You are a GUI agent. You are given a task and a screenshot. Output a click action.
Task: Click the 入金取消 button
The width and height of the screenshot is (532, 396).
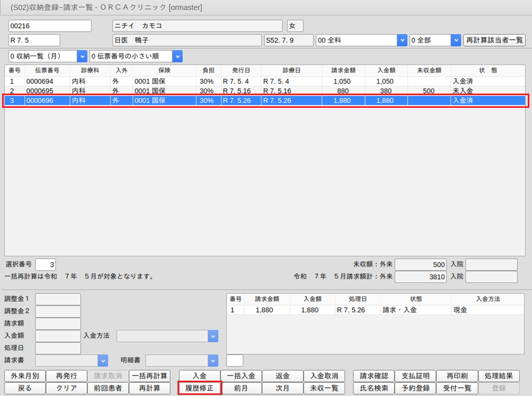click(x=324, y=376)
